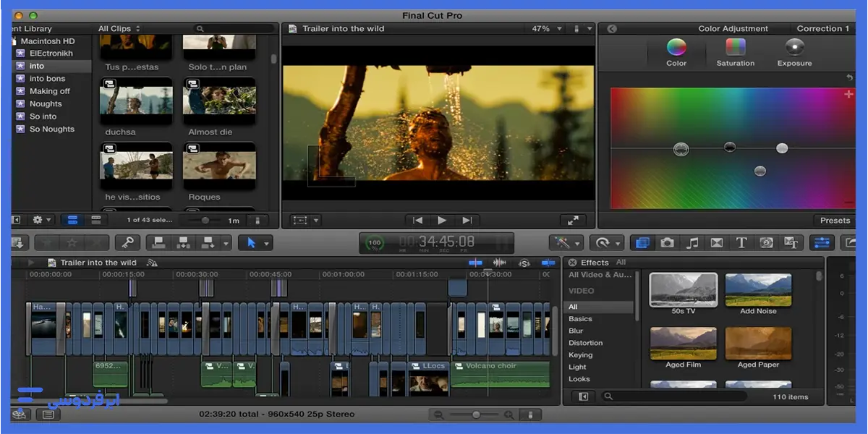Open the edit mode dropdown arrow

click(226, 244)
